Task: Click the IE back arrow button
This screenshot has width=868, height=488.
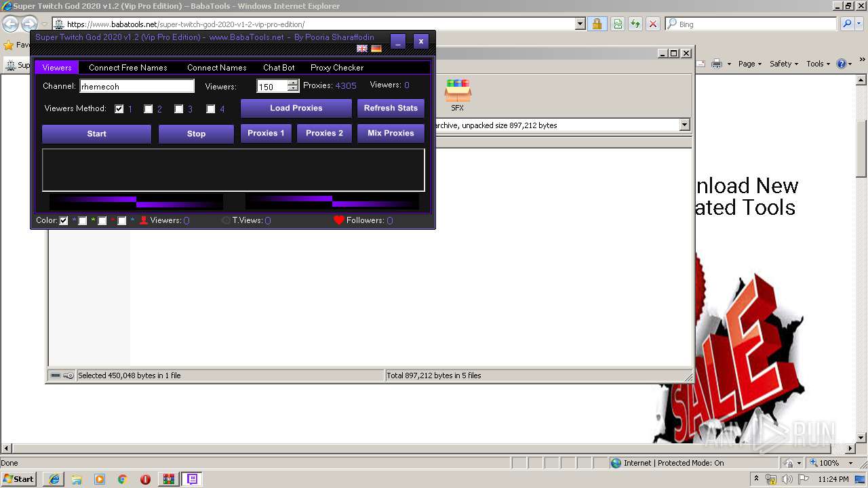Action: click(10, 24)
